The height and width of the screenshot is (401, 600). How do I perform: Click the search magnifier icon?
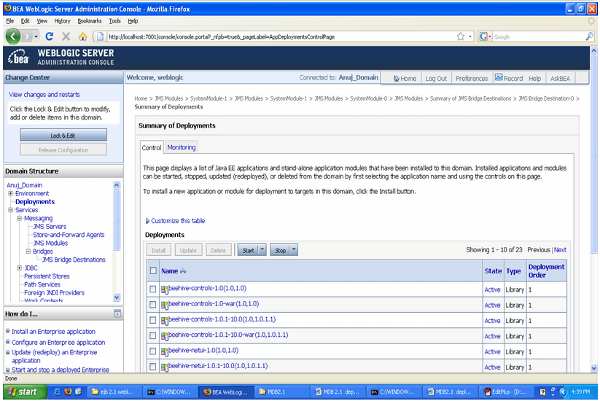[589, 36]
